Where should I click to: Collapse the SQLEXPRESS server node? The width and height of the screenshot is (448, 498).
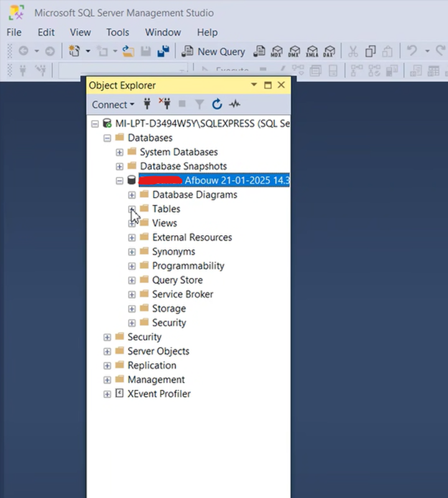[x=95, y=124]
